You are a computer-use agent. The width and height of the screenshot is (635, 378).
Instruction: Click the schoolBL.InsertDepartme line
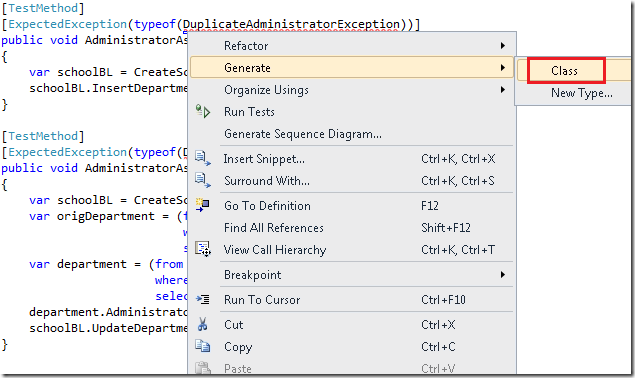click(108, 88)
